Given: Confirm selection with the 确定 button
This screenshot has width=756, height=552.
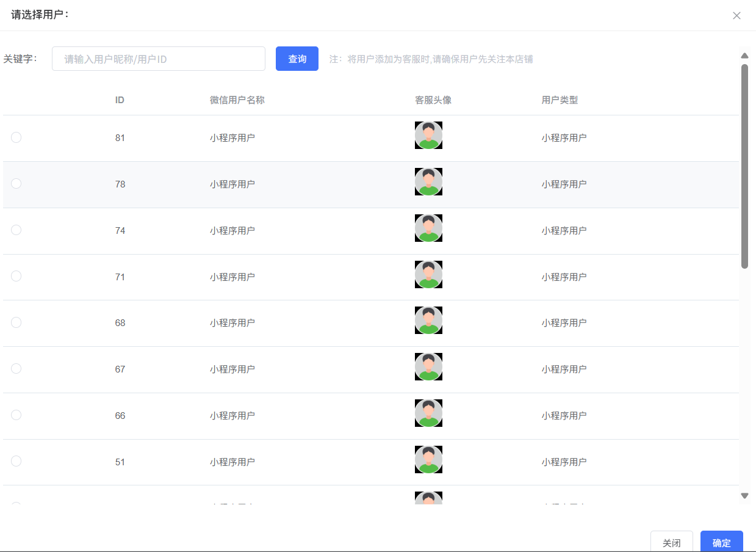Looking at the screenshot, I should (x=722, y=542).
